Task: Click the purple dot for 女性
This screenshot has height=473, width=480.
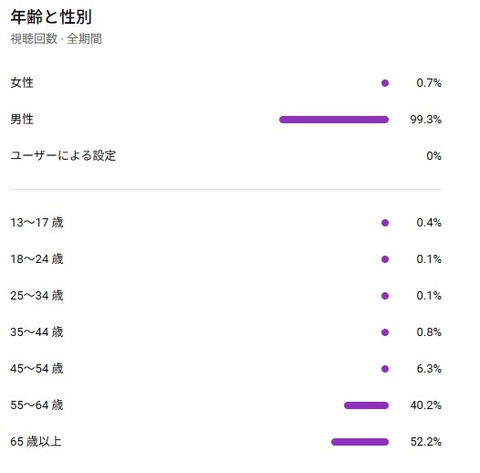Action: point(385,83)
